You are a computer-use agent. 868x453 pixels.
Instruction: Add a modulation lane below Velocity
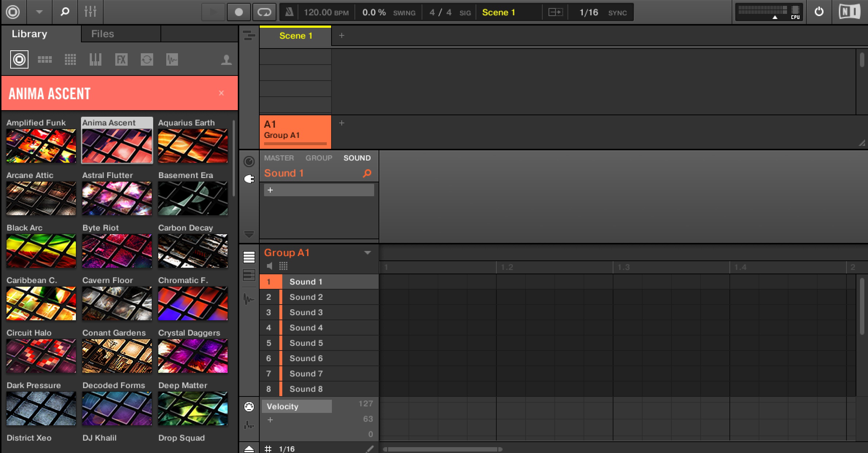pos(270,420)
